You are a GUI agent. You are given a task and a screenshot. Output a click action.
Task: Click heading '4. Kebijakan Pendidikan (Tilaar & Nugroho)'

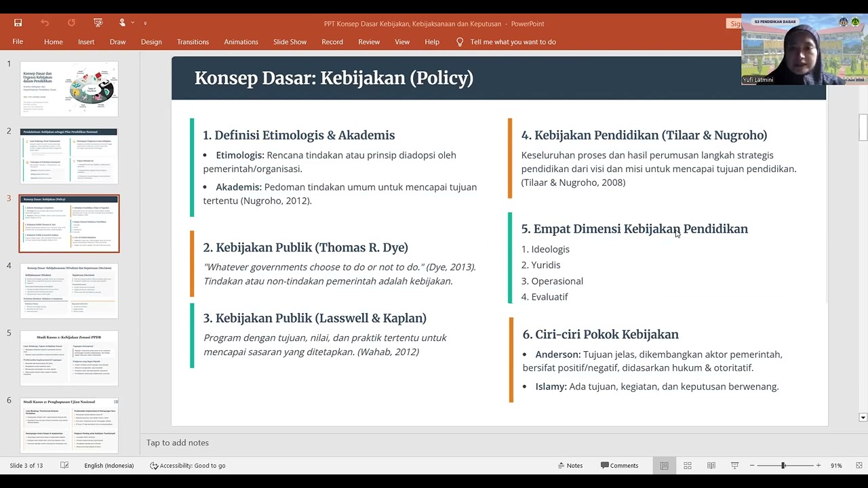644,135
